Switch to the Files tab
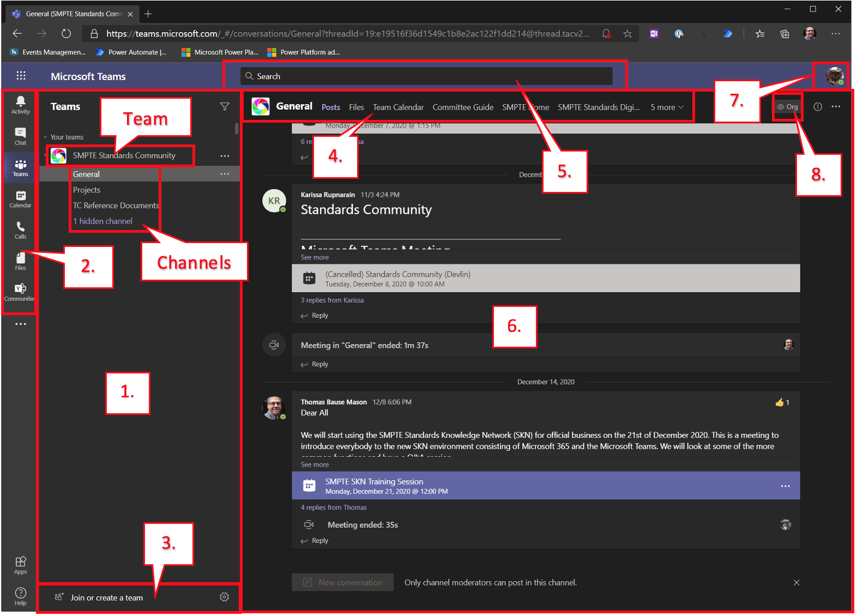Image resolution: width=857 pixels, height=616 pixels. [356, 107]
